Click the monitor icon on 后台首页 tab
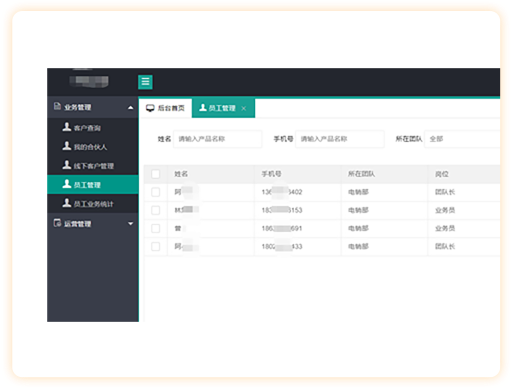Image resolution: width=511 pixels, height=390 pixels. pyautogui.click(x=150, y=108)
